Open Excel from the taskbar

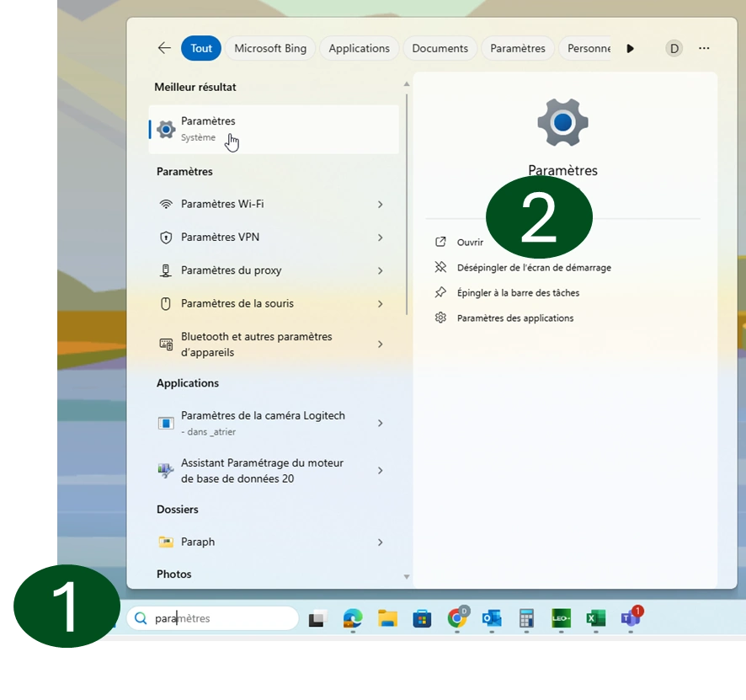pos(596,619)
